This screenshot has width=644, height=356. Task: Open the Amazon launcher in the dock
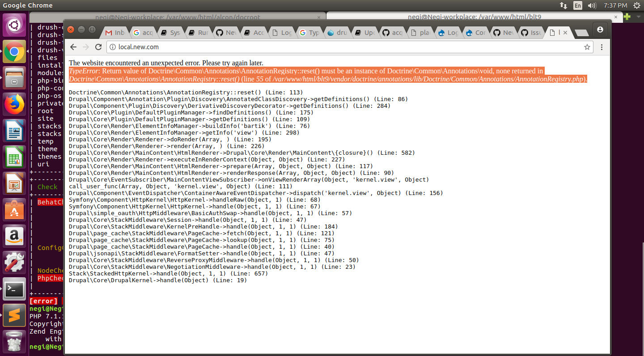click(x=14, y=236)
